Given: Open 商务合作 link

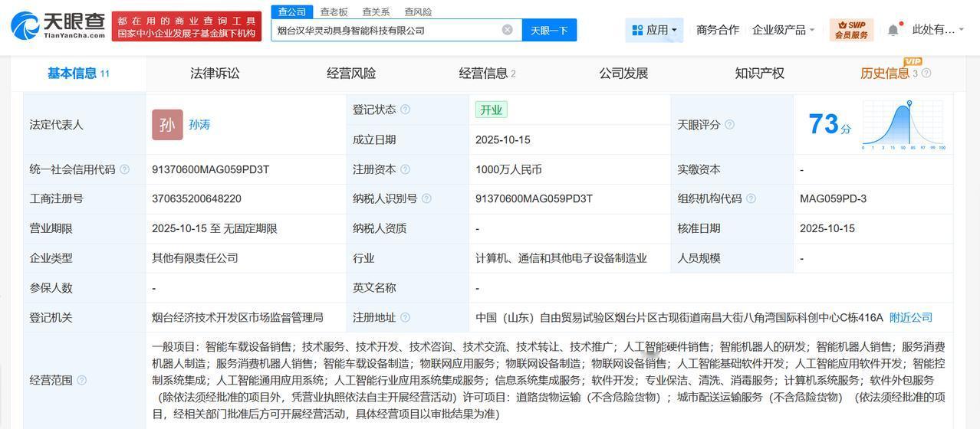Looking at the screenshot, I should tap(718, 30).
